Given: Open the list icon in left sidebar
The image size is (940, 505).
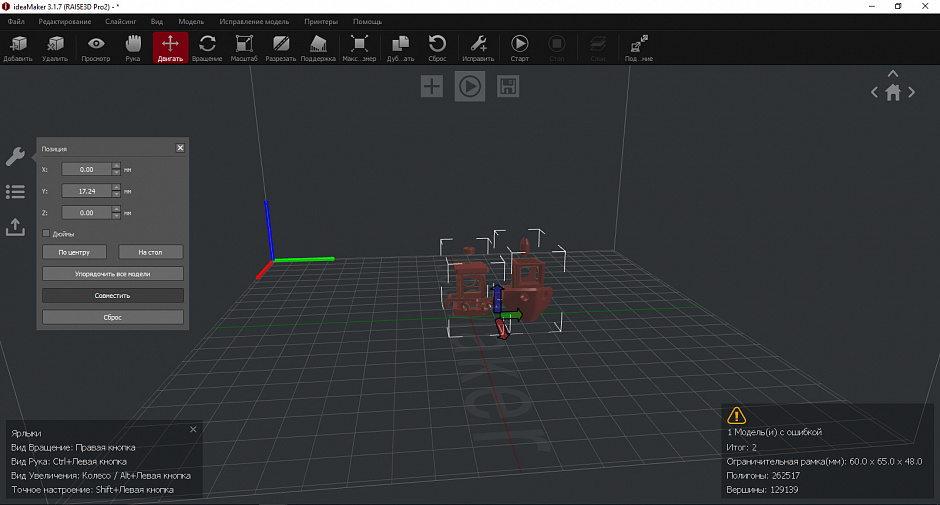Looking at the screenshot, I should tap(15, 192).
